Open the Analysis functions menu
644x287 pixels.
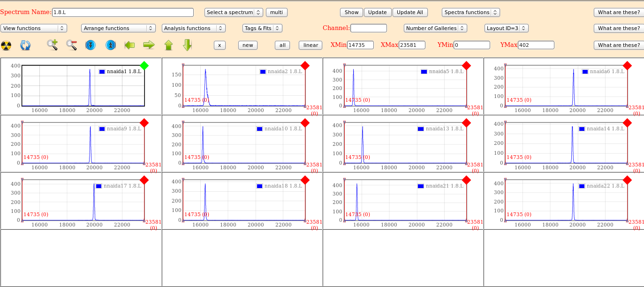pyautogui.click(x=193, y=28)
